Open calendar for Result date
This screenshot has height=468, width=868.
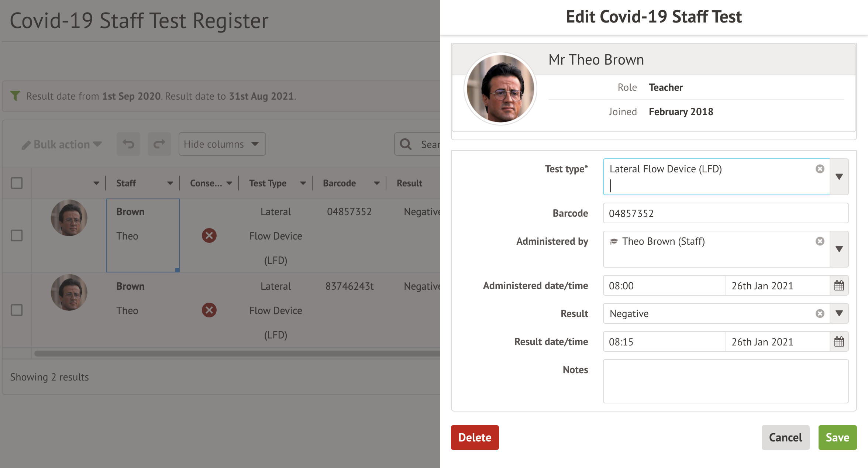(x=839, y=342)
